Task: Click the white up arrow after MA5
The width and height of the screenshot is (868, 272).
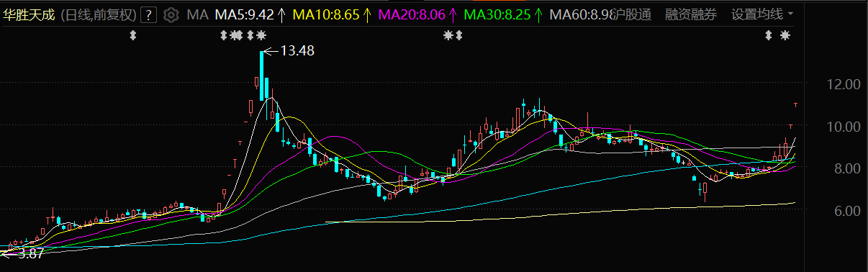Action: (281, 14)
